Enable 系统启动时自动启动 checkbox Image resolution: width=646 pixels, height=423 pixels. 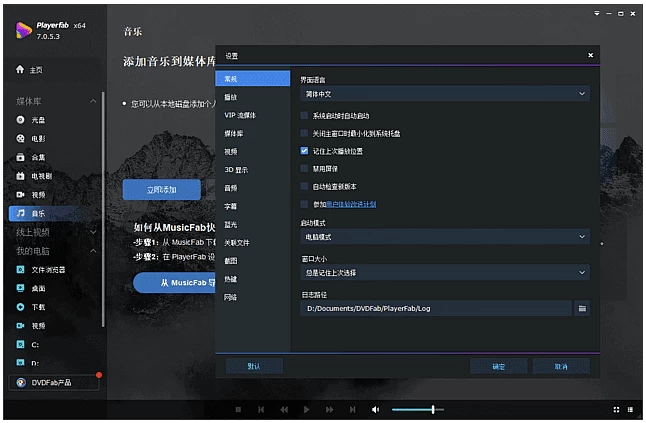[x=305, y=115]
